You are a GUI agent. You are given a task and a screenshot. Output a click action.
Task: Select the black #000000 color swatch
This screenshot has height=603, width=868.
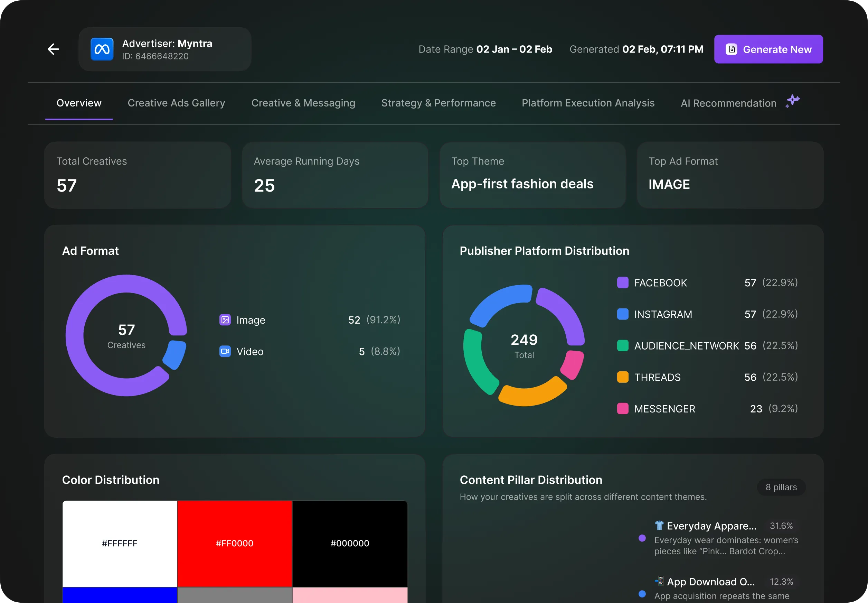[350, 543]
